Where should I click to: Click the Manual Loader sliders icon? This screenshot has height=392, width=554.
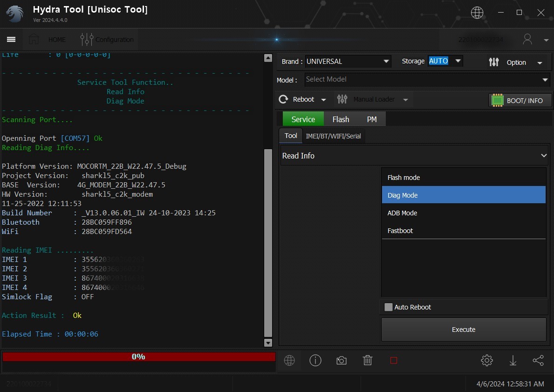coord(342,99)
